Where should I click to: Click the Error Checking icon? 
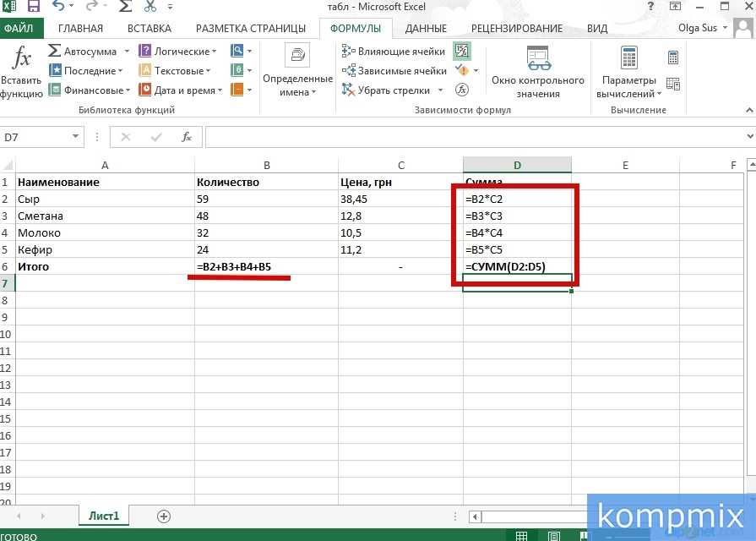tap(462, 70)
